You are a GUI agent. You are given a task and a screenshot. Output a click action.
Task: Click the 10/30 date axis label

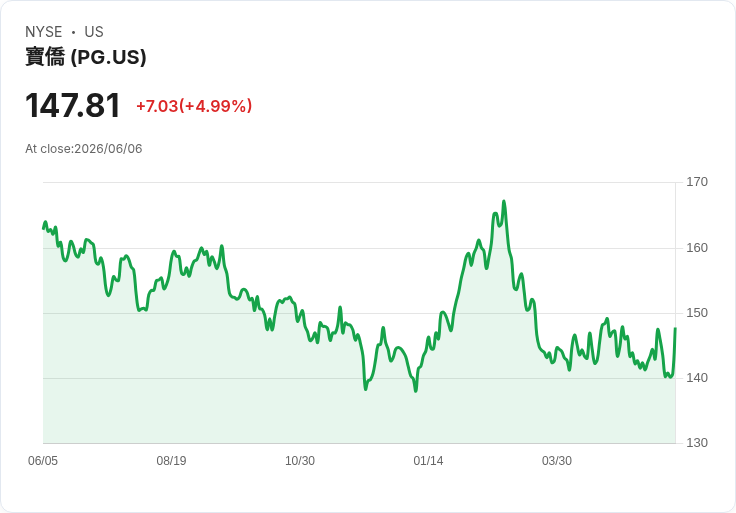pos(300,461)
